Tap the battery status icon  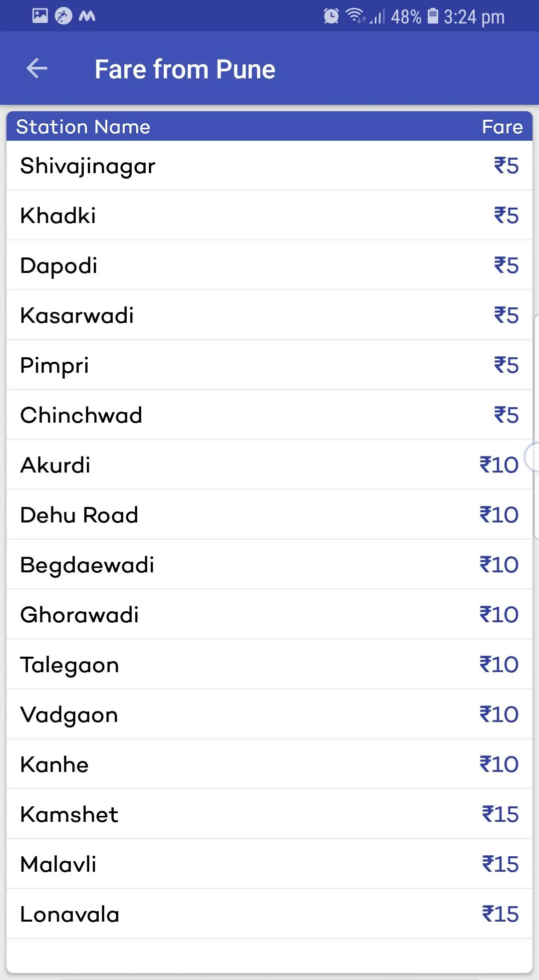click(x=433, y=16)
